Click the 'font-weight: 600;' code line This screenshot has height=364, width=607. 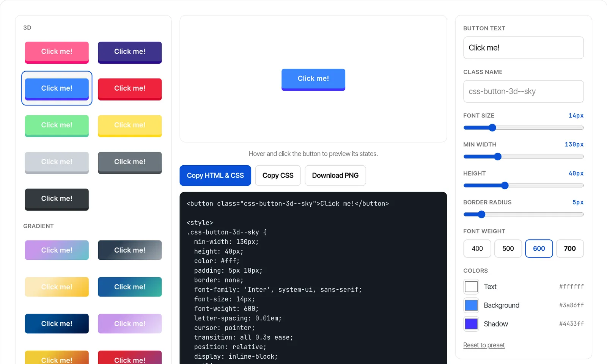[x=226, y=309]
